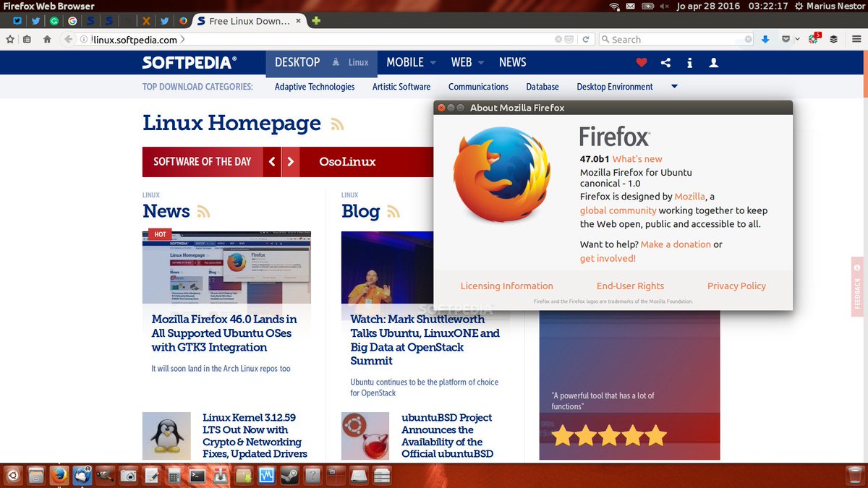Click the Firefox 46.0 article thumbnail
The width and height of the screenshot is (868, 488).
[x=226, y=267]
